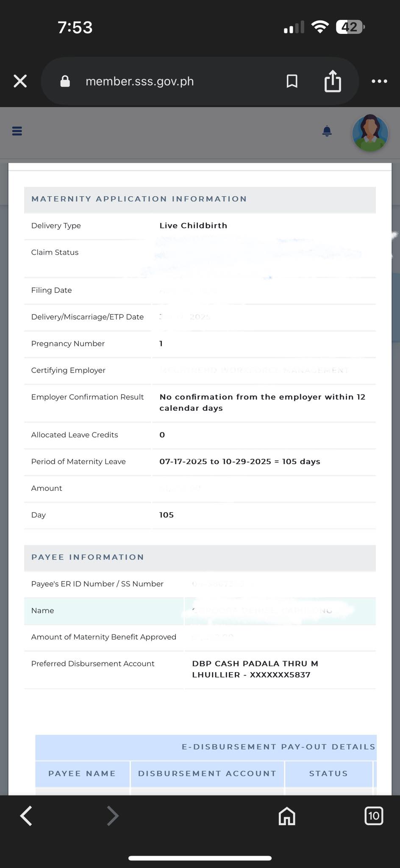Go back with the browser back arrow
The image size is (400, 868).
coord(26,816)
